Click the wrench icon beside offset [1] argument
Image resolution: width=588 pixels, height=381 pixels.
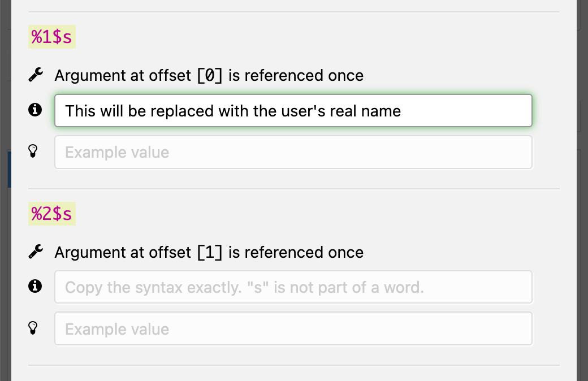point(35,252)
